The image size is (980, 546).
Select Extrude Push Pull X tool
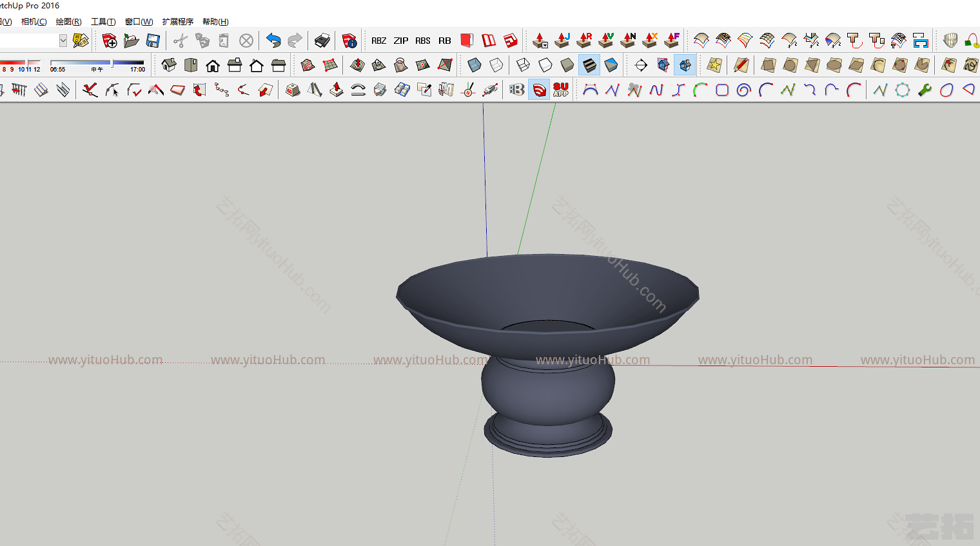(650, 41)
